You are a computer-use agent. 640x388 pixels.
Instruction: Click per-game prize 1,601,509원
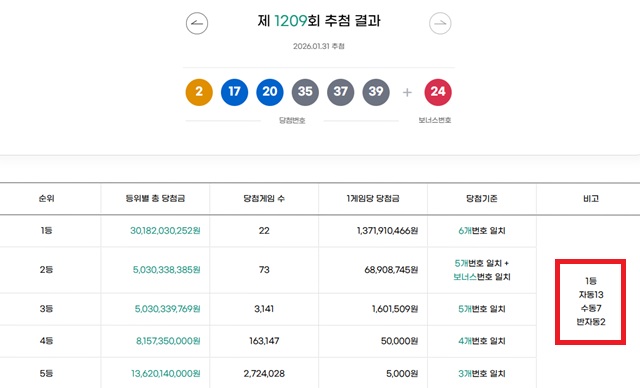coord(395,309)
